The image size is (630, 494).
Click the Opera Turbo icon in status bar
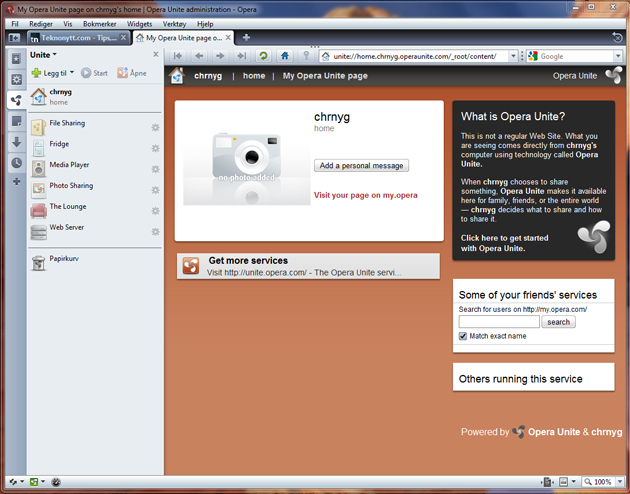pos(56,482)
